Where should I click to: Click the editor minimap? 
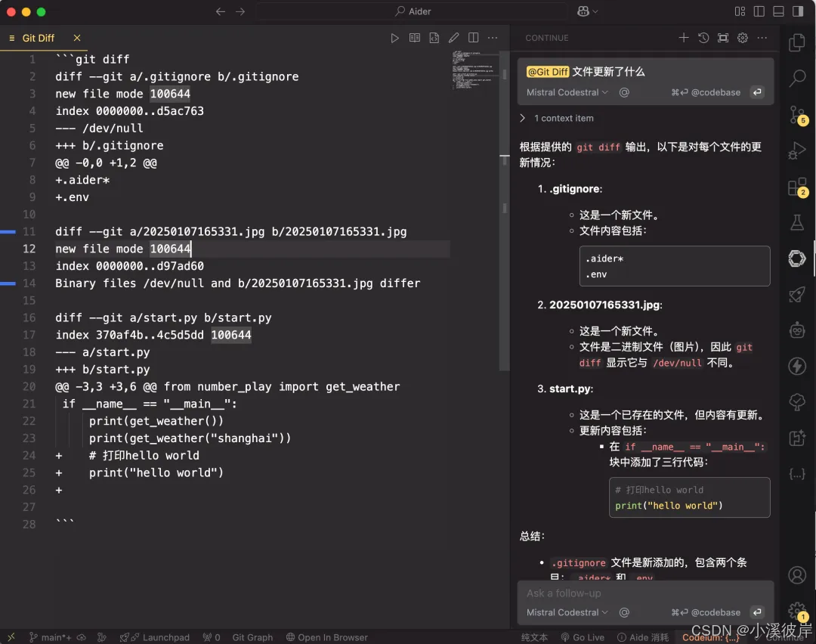point(474,70)
